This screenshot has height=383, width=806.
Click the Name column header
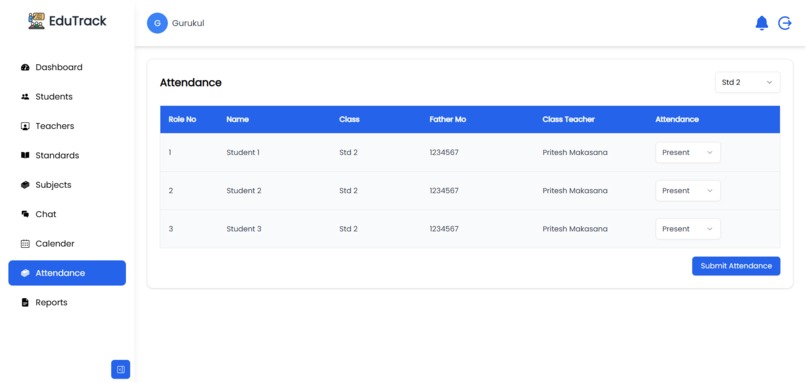point(237,119)
